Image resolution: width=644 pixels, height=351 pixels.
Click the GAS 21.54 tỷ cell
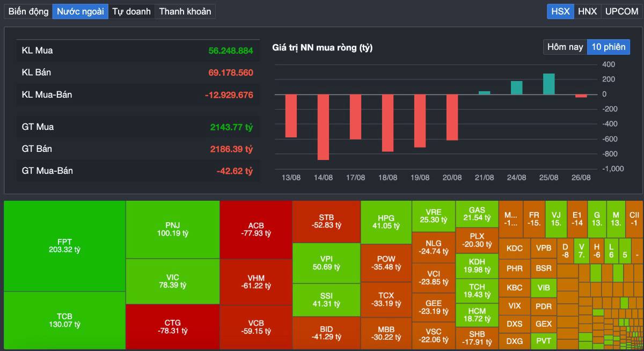[477, 214]
